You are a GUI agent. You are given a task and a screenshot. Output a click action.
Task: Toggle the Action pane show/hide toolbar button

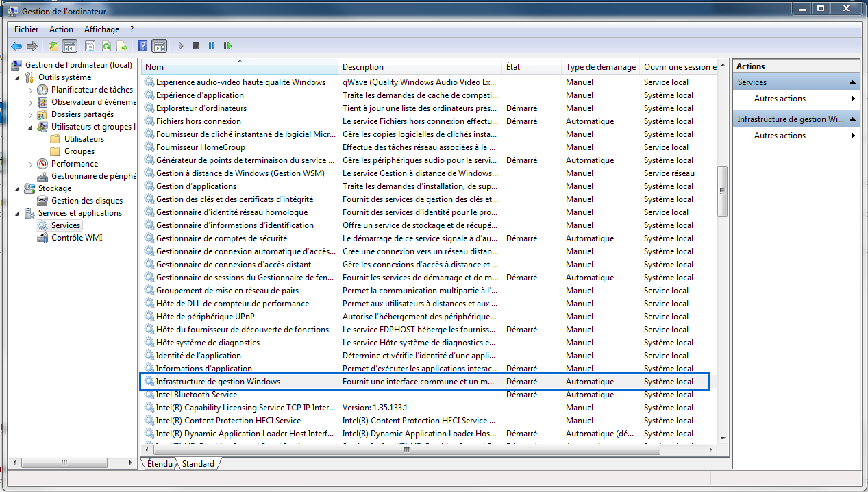pyautogui.click(x=159, y=46)
